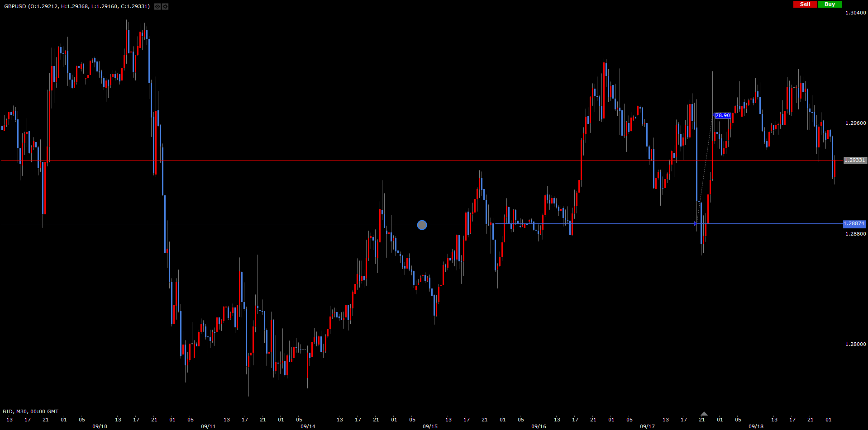This screenshot has height=430, width=868.
Task: Click the 09/14 date label on time axis
Action: point(308,426)
